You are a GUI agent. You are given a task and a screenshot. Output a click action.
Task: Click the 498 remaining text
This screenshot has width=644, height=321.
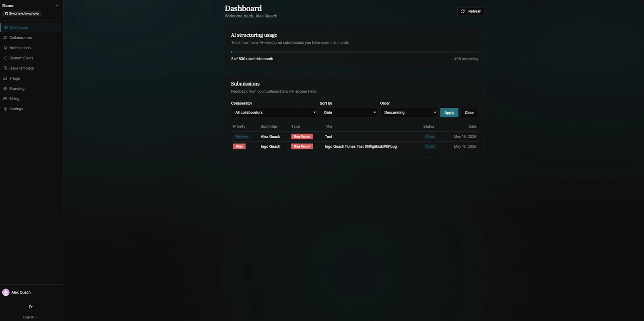point(466,59)
